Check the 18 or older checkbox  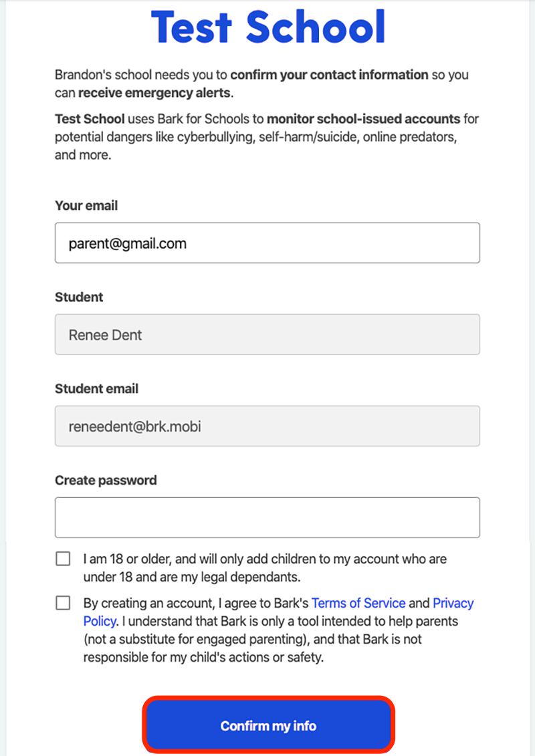(63, 559)
